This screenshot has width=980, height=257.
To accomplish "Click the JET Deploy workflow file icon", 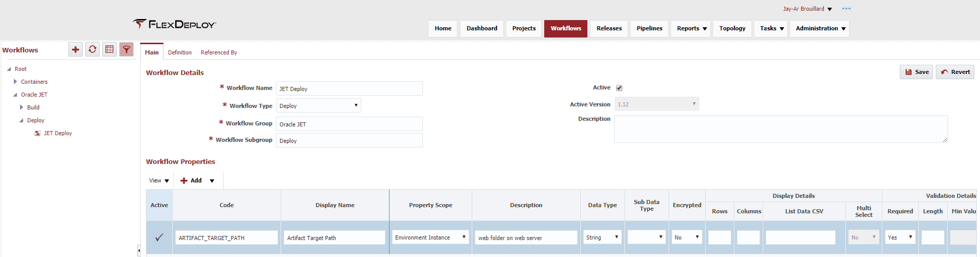I will click(x=38, y=133).
